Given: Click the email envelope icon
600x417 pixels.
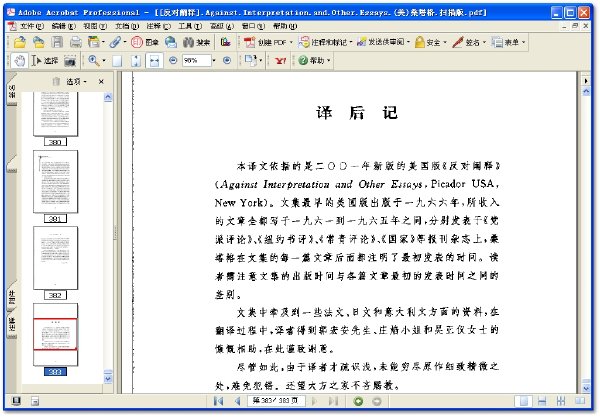Looking at the screenshot, I should (x=171, y=42).
